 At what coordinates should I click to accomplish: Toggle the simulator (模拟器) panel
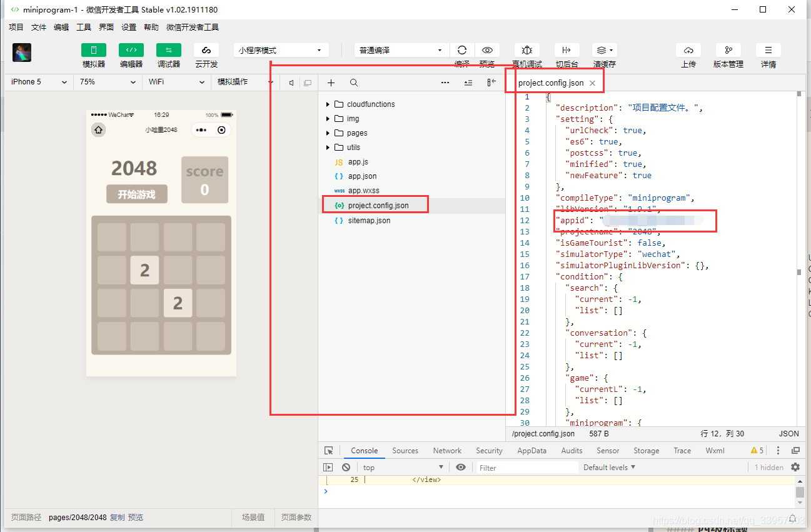click(94, 51)
